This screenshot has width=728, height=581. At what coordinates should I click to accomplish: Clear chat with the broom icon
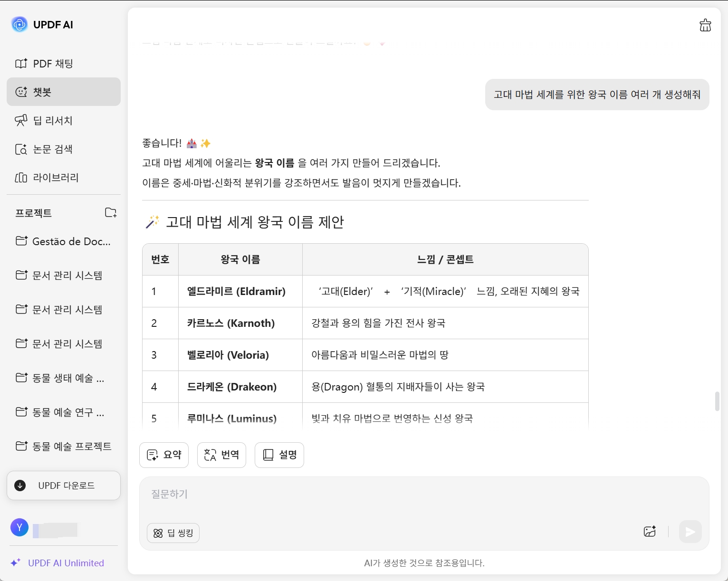(x=705, y=25)
